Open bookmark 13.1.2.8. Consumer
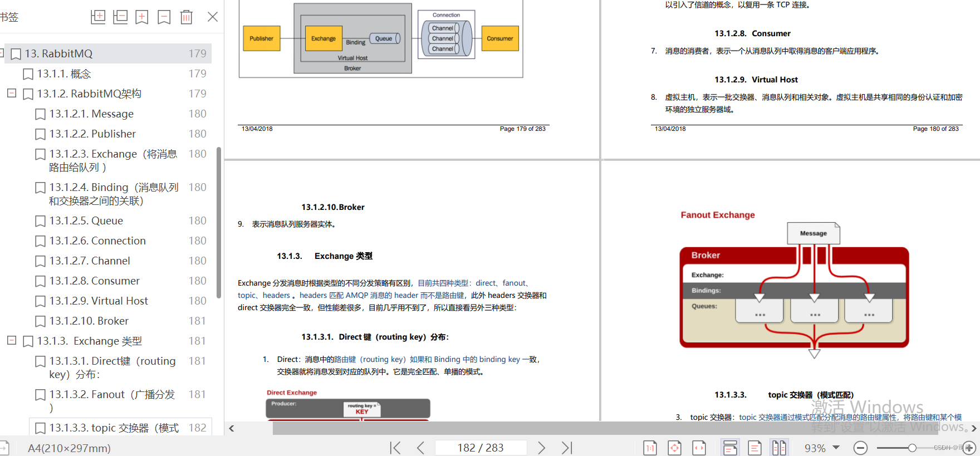Screen dimensions: 980x456 pyautogui.click(x=94, y=281)
